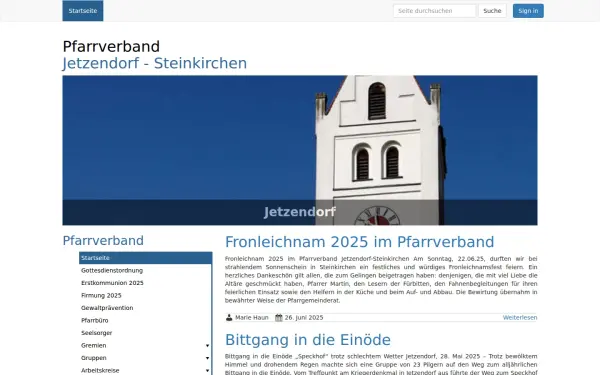Open article 'Fronleichnam 2025 im Pfarrverband'
Image resolution: width=600 pixels, height=375 pixels.
pos(359,242)
